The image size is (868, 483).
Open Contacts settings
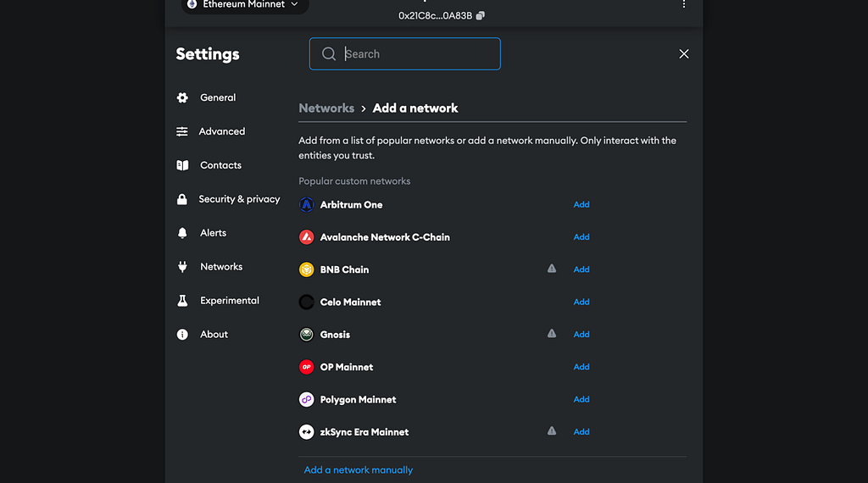(x=220, y=165)
